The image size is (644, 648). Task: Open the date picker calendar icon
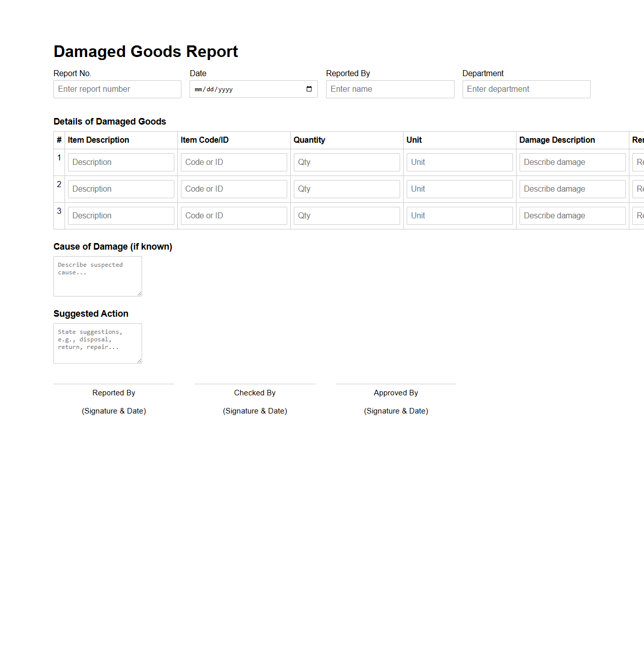click(x=309, y=89)
